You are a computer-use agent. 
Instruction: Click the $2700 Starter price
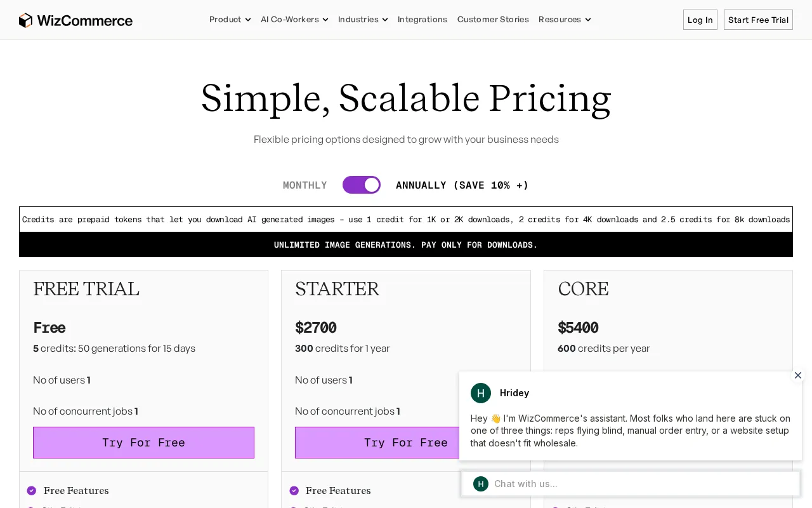316,328
